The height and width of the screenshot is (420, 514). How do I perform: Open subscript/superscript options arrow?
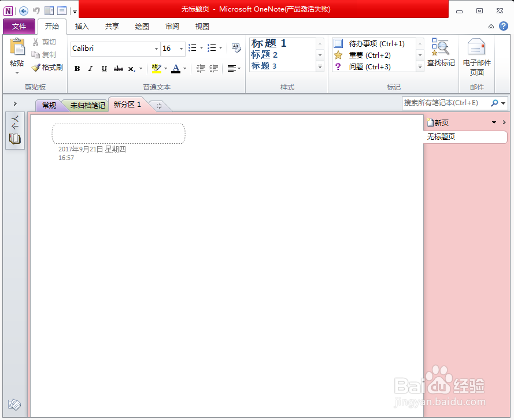point(141,69)
